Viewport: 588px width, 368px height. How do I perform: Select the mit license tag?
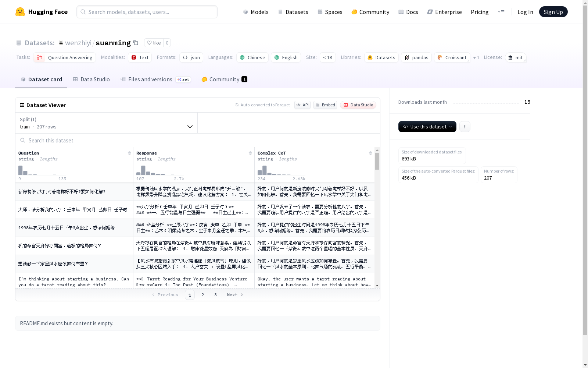pyautogui.click(x=516, y=57)
